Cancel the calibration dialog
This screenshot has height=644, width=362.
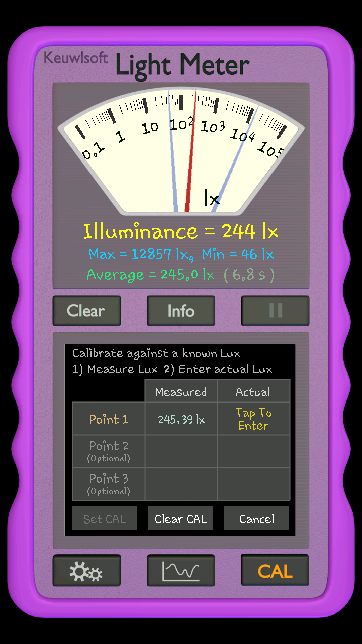point(256,519)
